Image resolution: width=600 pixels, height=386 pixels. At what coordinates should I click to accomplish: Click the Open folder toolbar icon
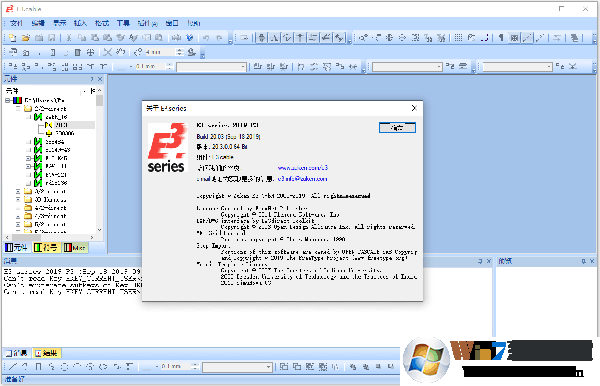26,37
